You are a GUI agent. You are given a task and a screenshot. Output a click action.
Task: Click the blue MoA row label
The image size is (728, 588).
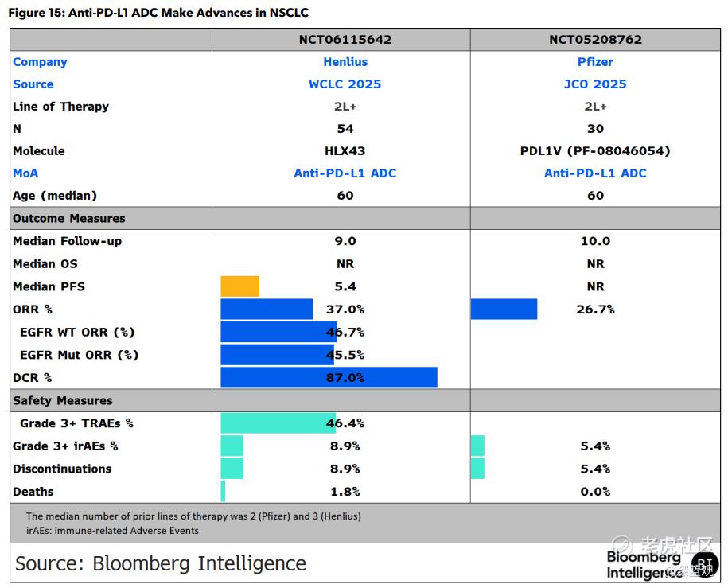coord(25,173)
